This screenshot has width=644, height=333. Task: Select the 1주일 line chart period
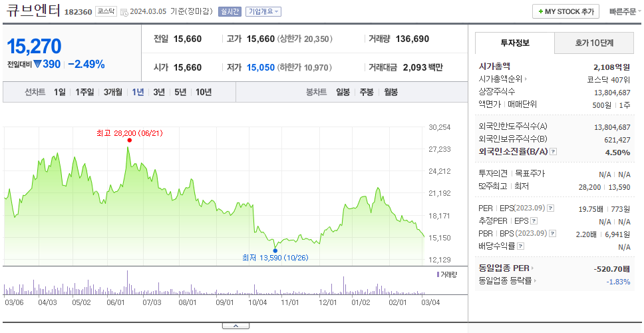[84, 92]
